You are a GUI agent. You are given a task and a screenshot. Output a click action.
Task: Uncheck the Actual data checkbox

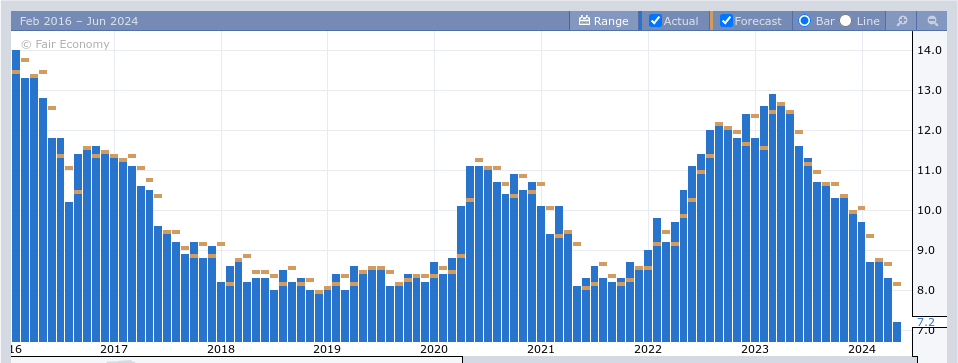[656, 21]
